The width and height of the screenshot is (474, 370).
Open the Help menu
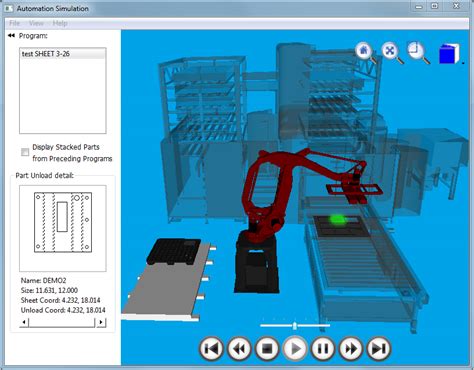(60, 23)
